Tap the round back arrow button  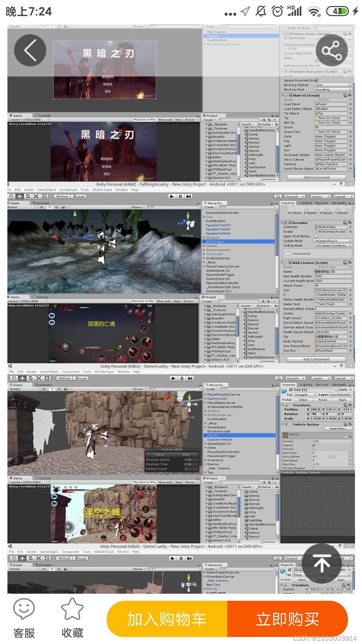tap(30, 50)
